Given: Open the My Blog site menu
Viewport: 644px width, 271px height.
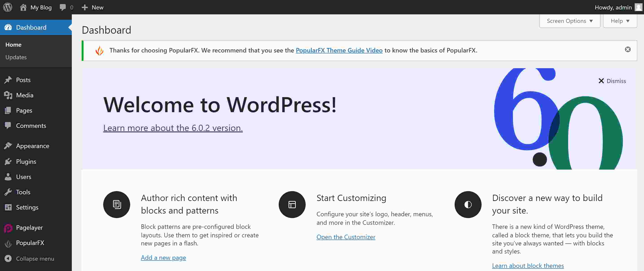Looking at the screenshot, I should click(x=36, y=7).
